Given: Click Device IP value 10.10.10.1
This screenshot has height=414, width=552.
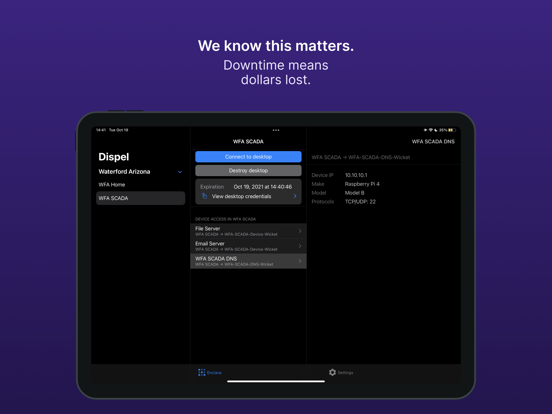Looking at the screenshot, I should tap(356, 175).
